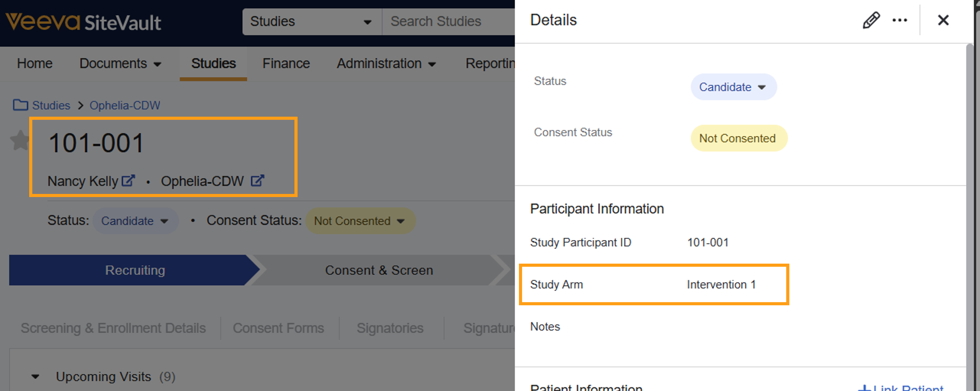Click the favorite star next to 101-001
This screenshot has width=980, height=391.
point(20,141)
